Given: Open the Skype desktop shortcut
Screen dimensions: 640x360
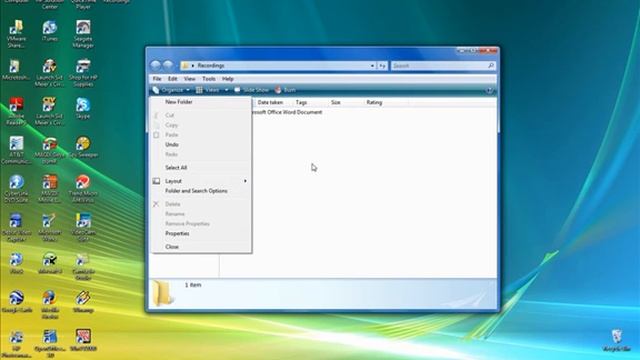Looking at the screenshot, I should 83,108.
